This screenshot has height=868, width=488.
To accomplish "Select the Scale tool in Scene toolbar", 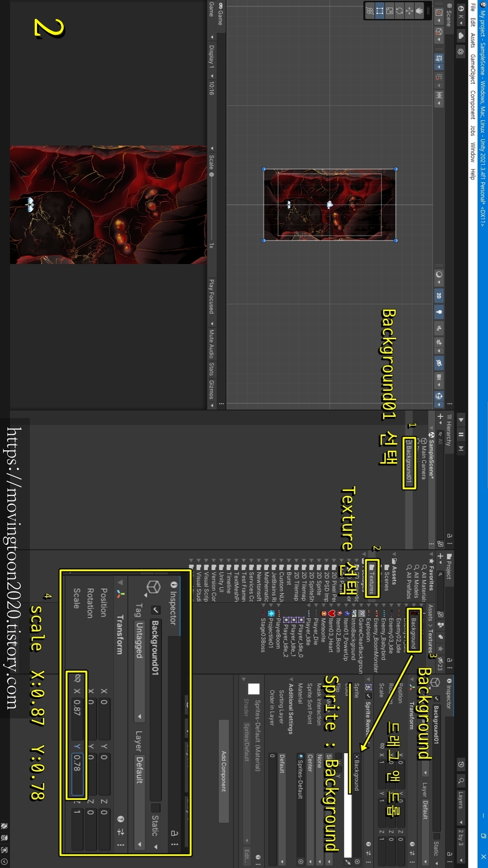I will (x=389, y=11).
